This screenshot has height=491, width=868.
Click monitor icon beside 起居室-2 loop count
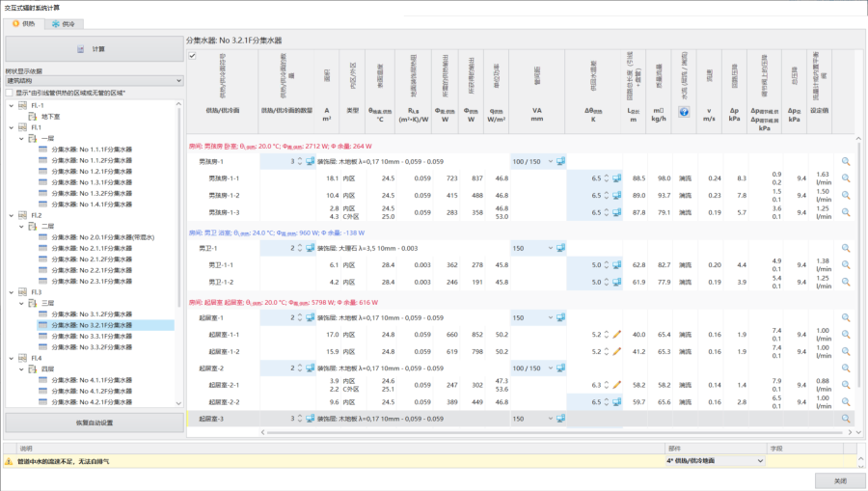coord(310,368)
